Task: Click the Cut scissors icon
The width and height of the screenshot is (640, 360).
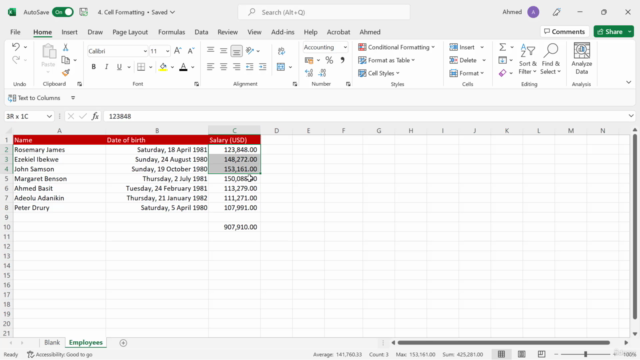Action: click(x=65, y=48)
